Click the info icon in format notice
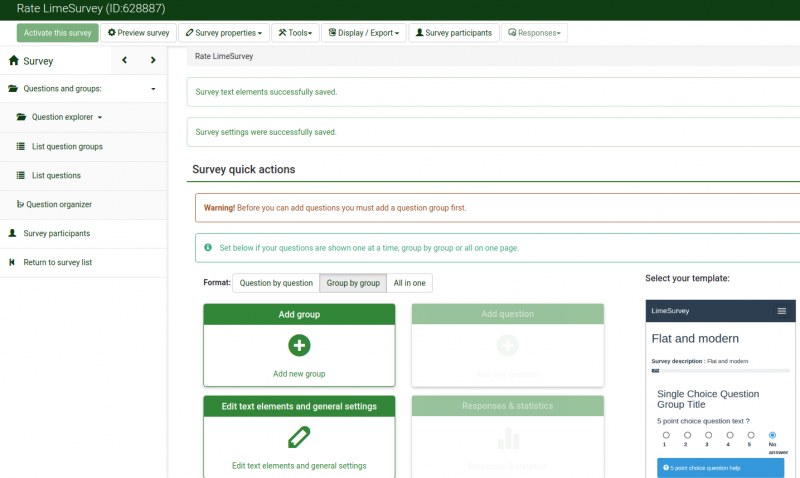 (x=208, y=247)
